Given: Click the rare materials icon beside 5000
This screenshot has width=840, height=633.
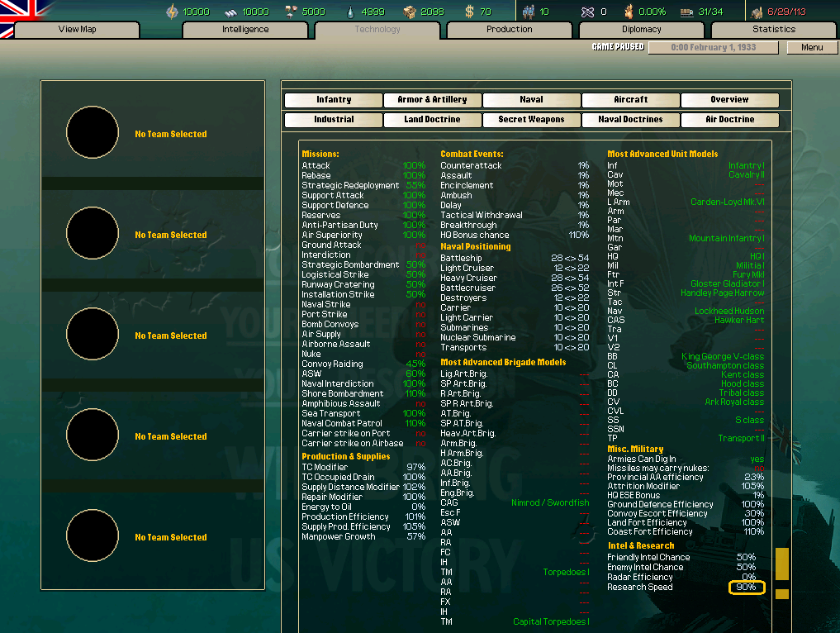Looking at the screenshot, I should pyautogui.click(x=291, y=12).
